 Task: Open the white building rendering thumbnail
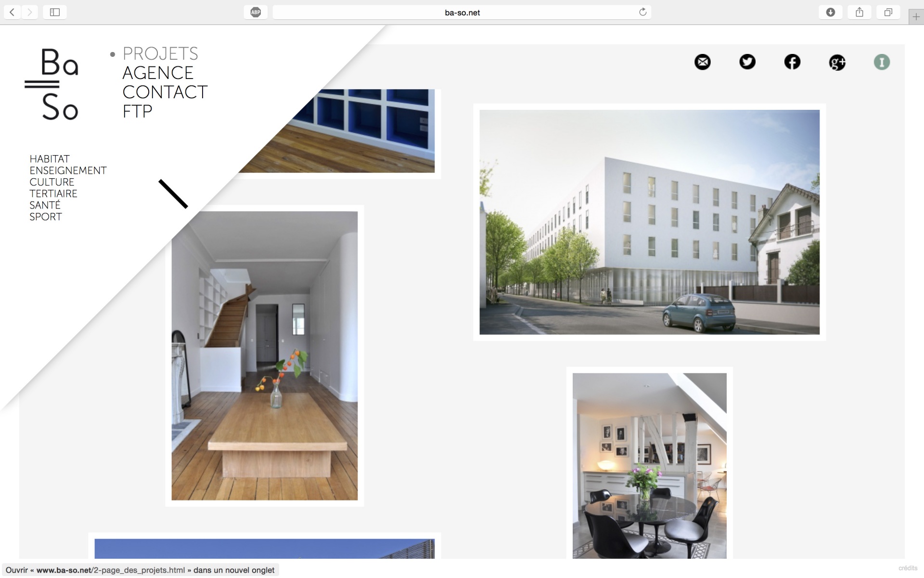pos(649,222)
